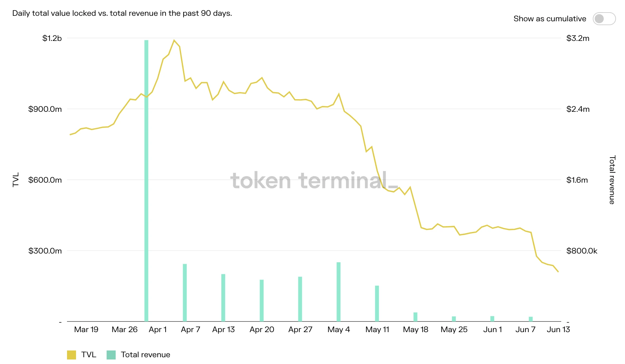Click the small revenue bar at May 18

click(x=415, y=317)
